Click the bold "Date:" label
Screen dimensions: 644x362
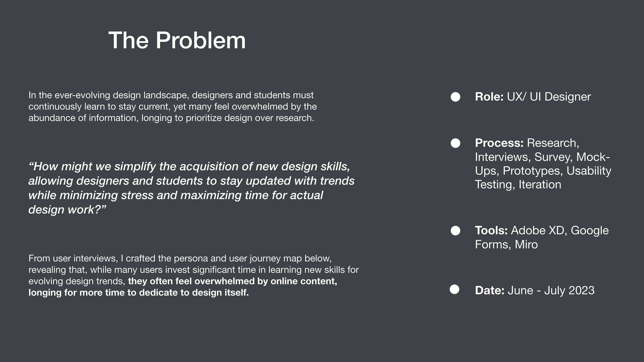tap(490, 291)
